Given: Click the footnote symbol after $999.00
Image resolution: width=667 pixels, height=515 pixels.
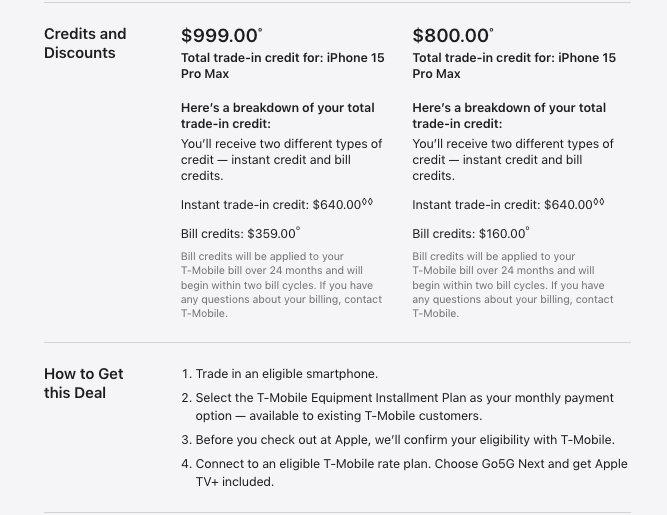Looking at the screenshot, I should coord(261,31).
